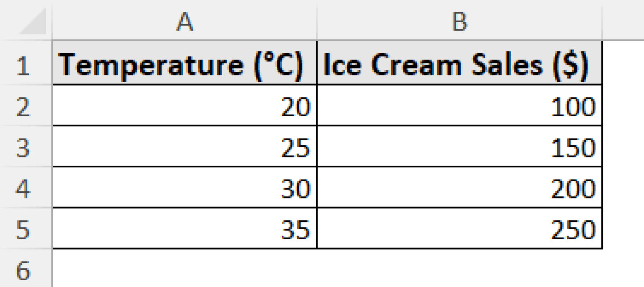Click the Temperature (°C) header cell
This screenshot has width=644, height=287.
point(184,63)
